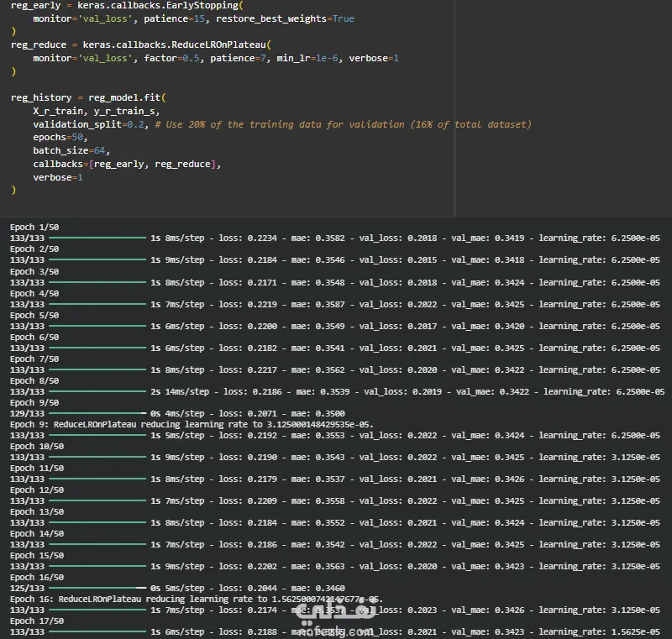Click the progress bar on the 125/133 row
This screenshot has width=672, height=639.
[97, 588]
